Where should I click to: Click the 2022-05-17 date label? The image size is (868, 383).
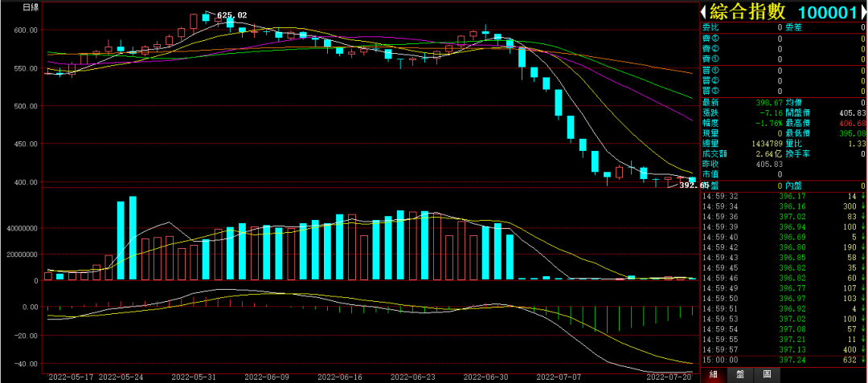[71, 377]
